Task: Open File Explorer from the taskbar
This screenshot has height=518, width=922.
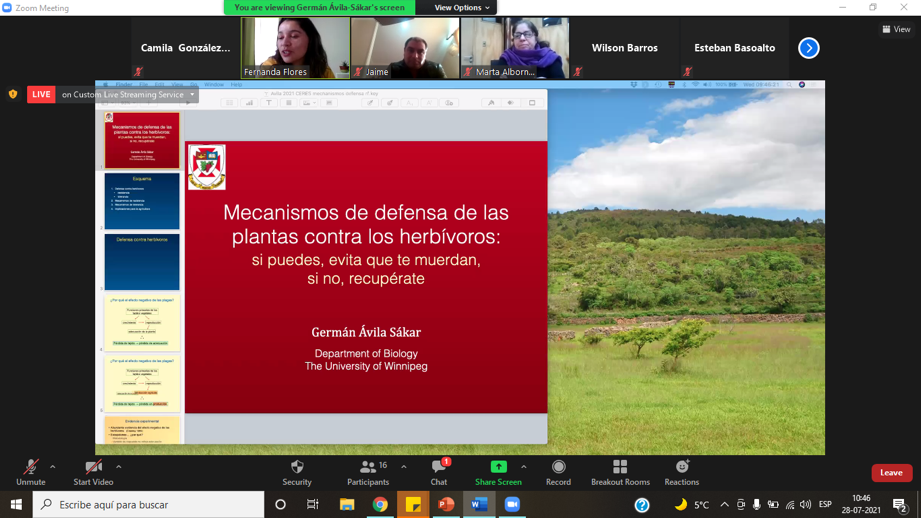Action: click(x=347, y=504)
